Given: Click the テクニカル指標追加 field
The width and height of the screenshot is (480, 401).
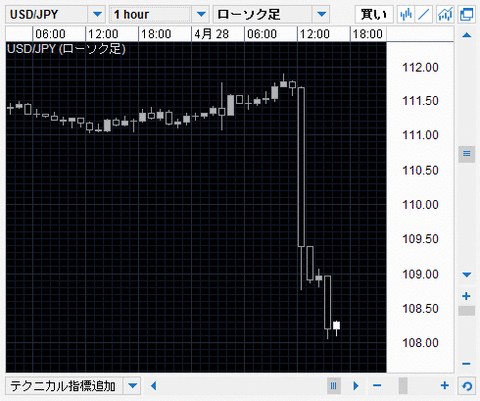Looking at the screenshot, I should point(64,386).
